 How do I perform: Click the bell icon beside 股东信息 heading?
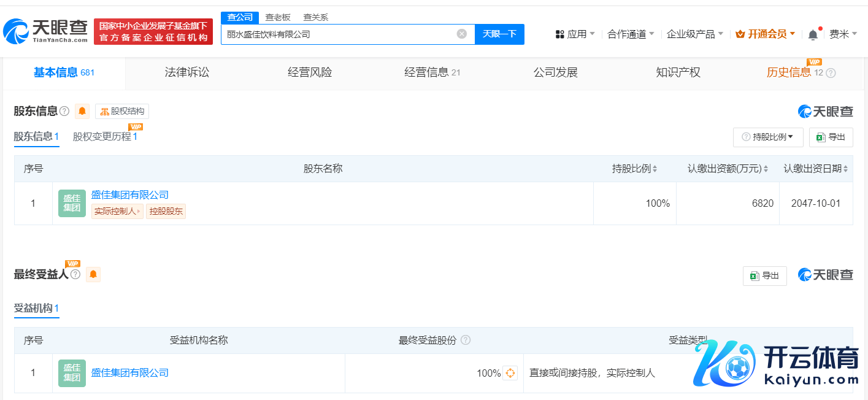82,111
